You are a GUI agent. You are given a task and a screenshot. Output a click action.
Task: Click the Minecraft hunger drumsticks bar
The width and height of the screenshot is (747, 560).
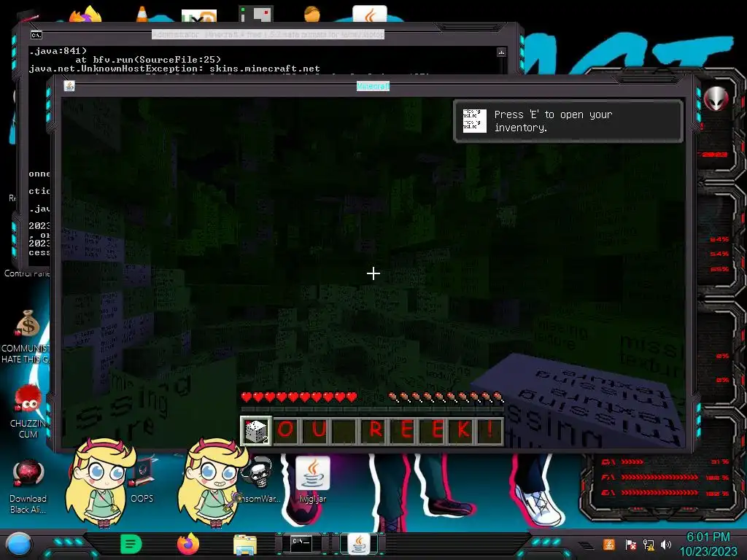[x=446, y=397]
